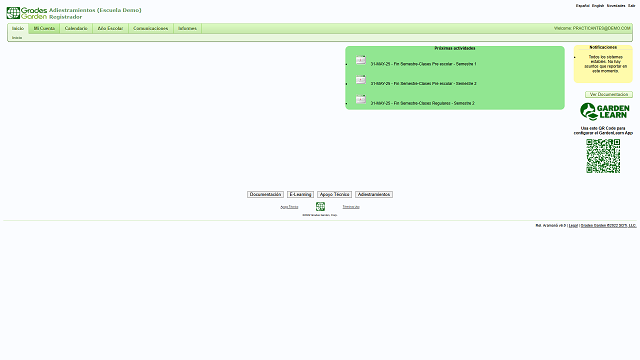Open calendar icon for Pre escolar Semestre 1
The width and height of the screenshot is (640, 360).
[x=361, y=60]
